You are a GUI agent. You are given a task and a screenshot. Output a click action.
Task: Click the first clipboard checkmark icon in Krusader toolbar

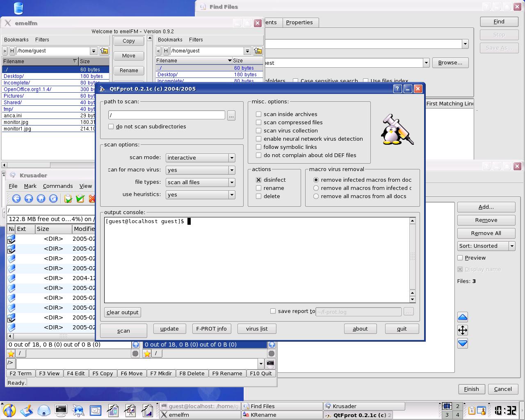68,199
